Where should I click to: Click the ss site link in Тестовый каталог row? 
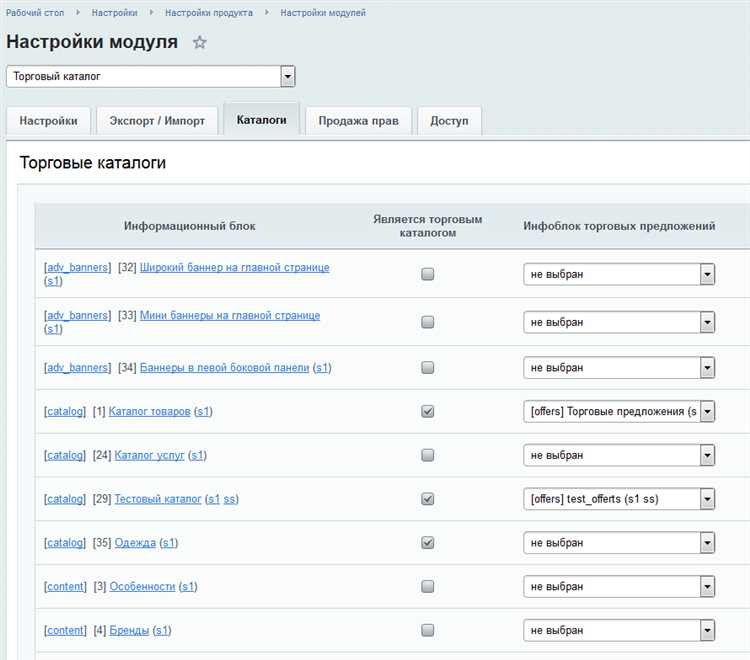[229, 499]
